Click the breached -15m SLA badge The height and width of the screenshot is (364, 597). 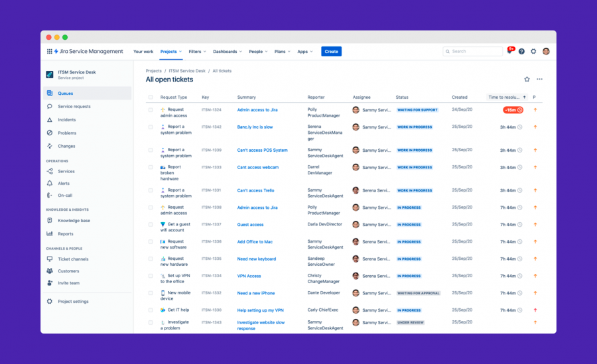[x=513, y=110]
